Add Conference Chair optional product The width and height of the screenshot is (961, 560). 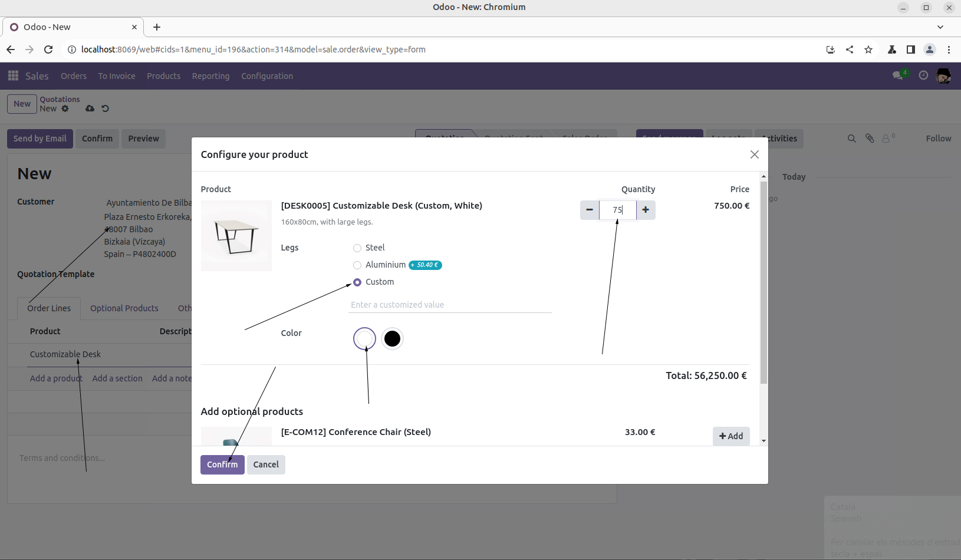(731, 436)
